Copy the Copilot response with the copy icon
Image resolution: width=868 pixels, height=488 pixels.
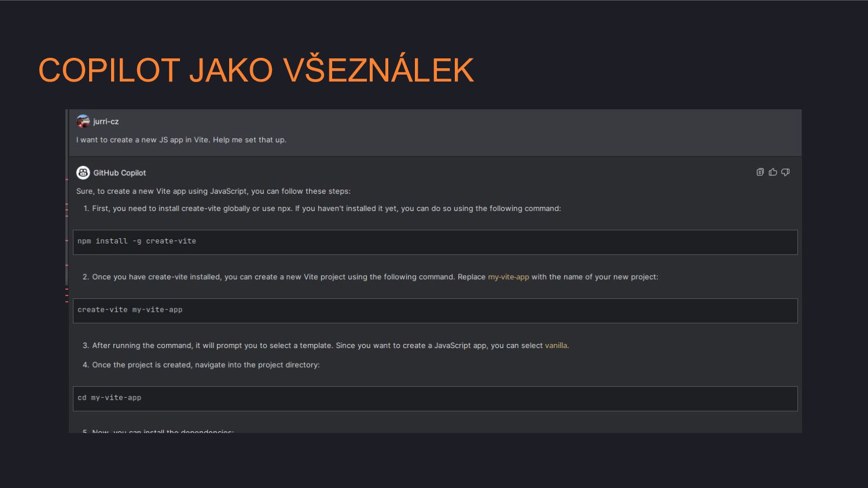[760, 172]
